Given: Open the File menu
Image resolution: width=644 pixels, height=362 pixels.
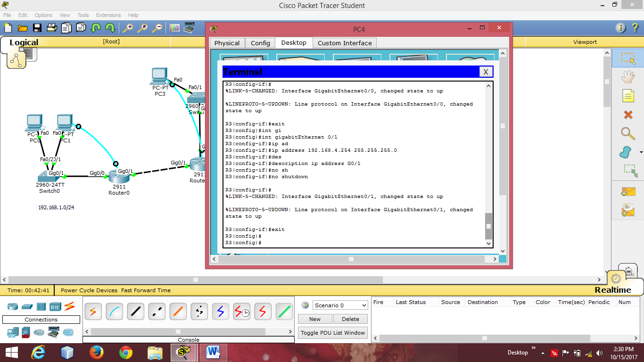Looking at the screenshot, I should pos(7,15).
